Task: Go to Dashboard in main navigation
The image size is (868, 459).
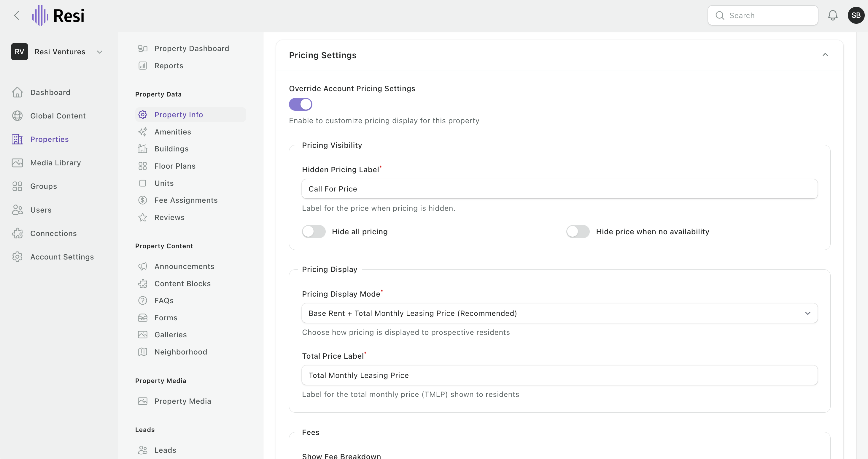Action: [x=50, y=92]
